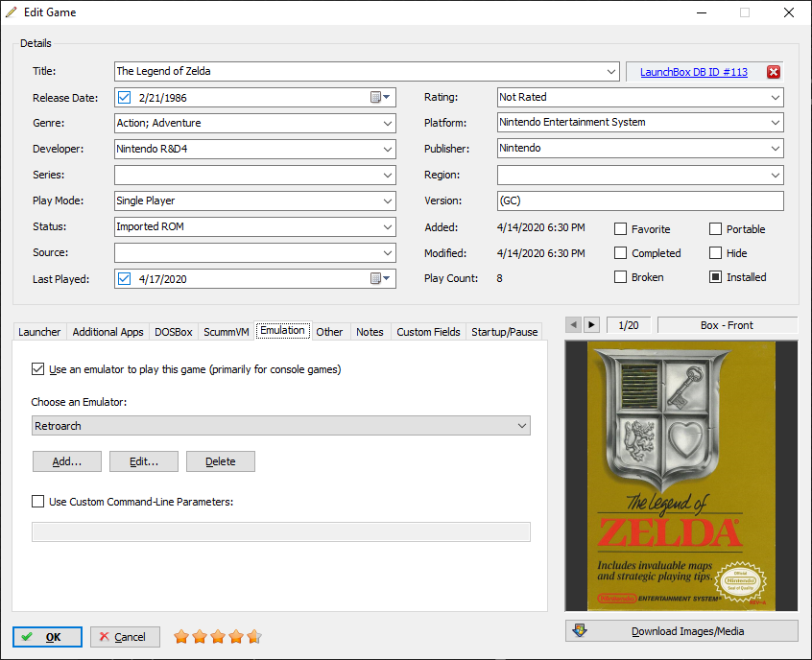Click the custom command-line parameters field
Screen dimensions: 812x660
point(281,531)
